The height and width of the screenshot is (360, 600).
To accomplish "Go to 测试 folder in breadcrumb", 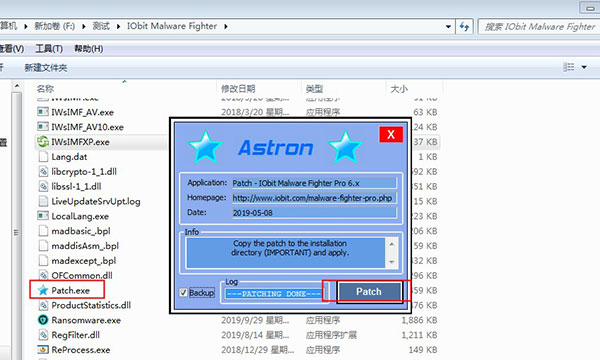I will 101,26.
